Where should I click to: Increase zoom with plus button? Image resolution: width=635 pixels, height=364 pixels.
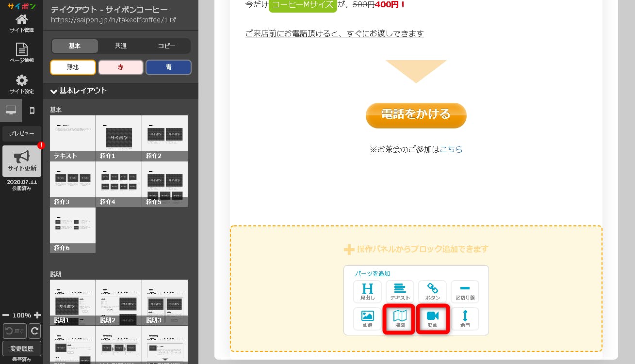37,315
